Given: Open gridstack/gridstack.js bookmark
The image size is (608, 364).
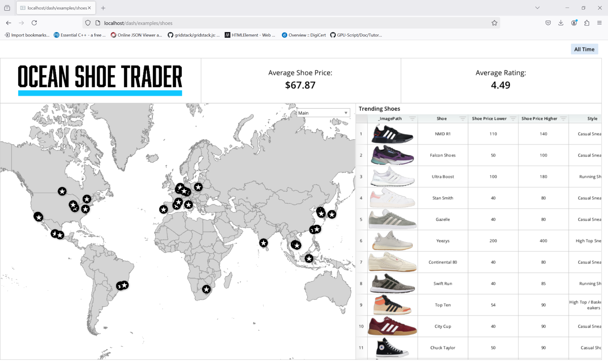Looking at the screenshot, I should pos(194,35).
